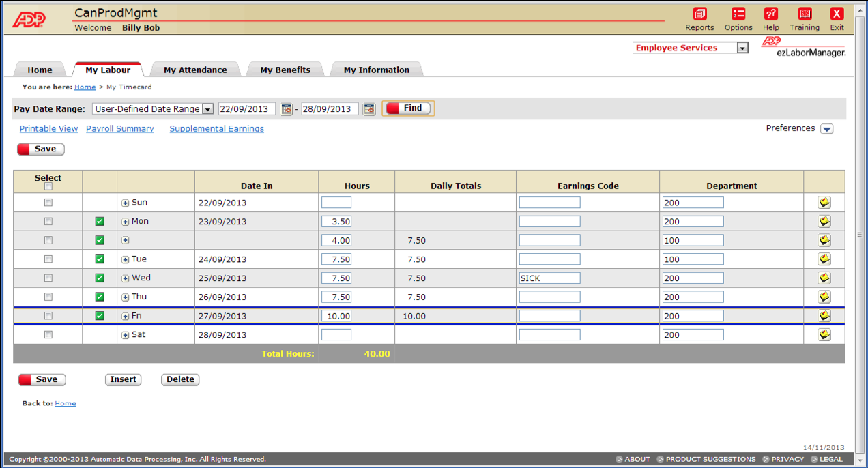Viewport: 868px width, 468px height.
Task: Open the note icon for the Mon row
Action: coord(824,222)
